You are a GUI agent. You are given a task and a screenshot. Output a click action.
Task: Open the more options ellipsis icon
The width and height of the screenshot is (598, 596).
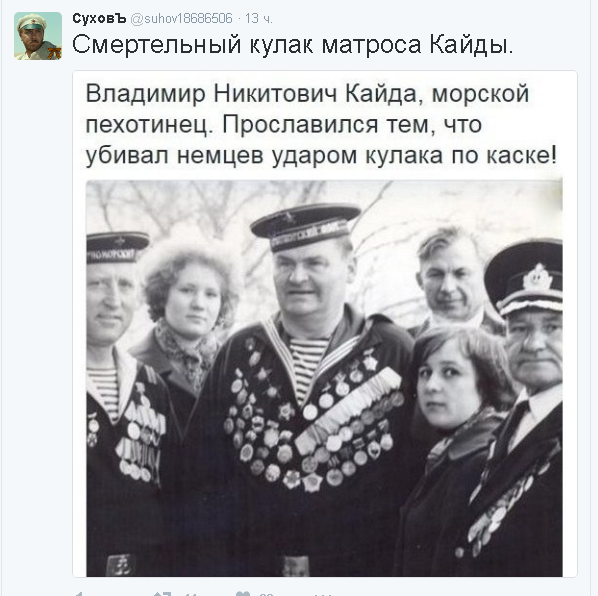[x=323, y=594]
